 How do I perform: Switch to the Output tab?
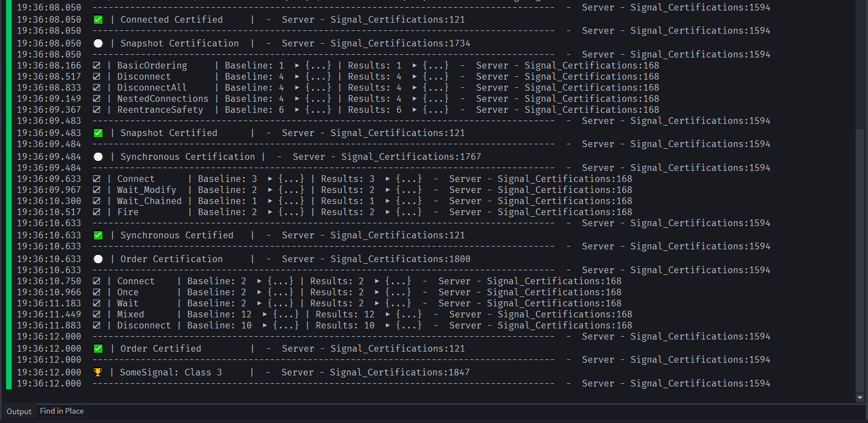19,411
